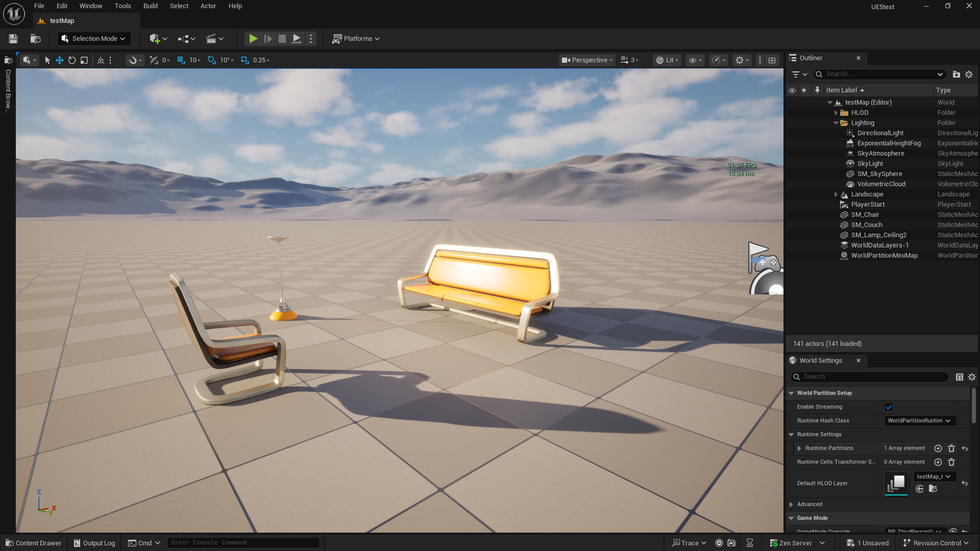This screenshot has height=551, width=980.
Task: Open the Build menu
Action: click(150, 6)
